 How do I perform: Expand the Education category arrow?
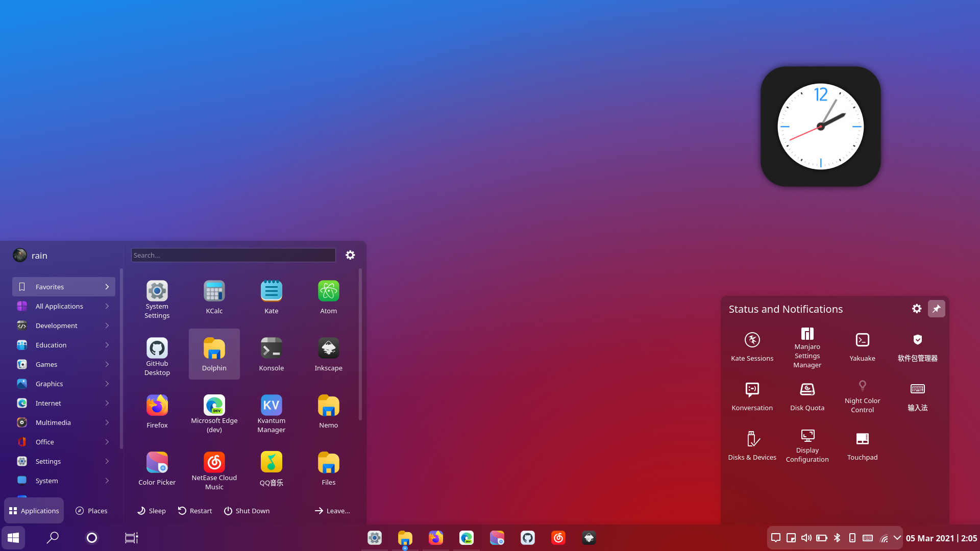click(x=107, y=345)
